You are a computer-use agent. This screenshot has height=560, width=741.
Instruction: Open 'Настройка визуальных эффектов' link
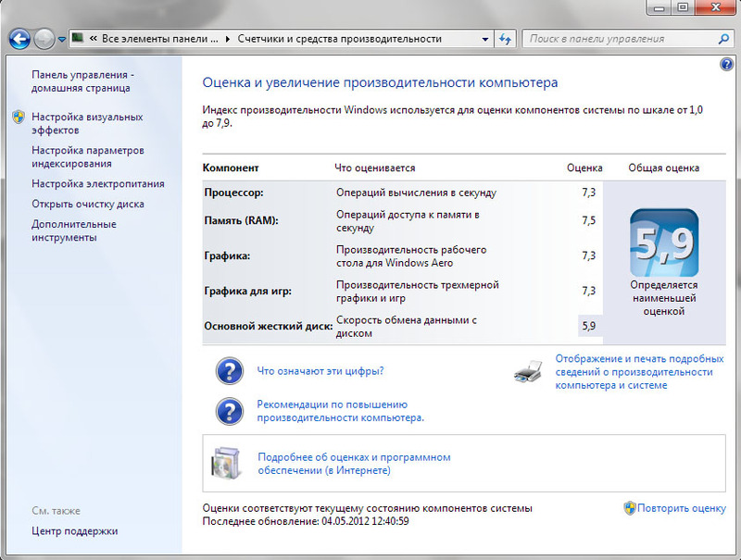(86, 124)
